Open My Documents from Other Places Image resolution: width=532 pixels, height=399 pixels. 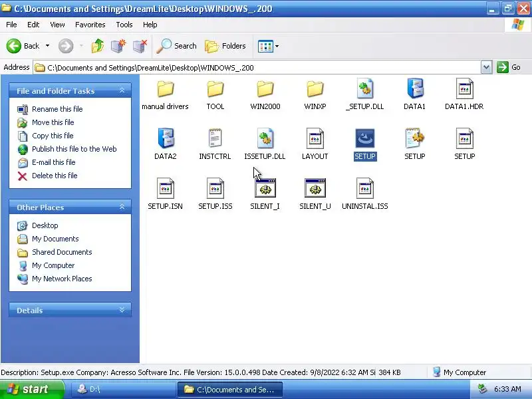click(48, 239)
